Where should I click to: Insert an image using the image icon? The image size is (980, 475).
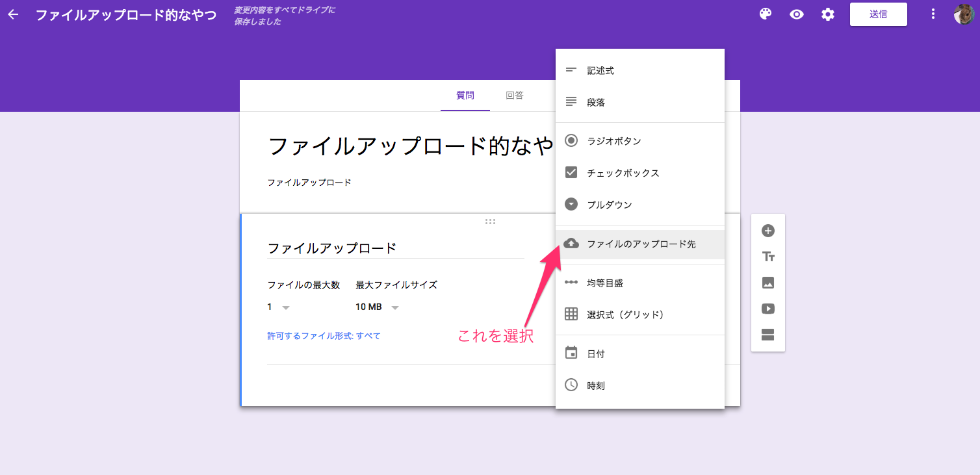click(767, 283)
